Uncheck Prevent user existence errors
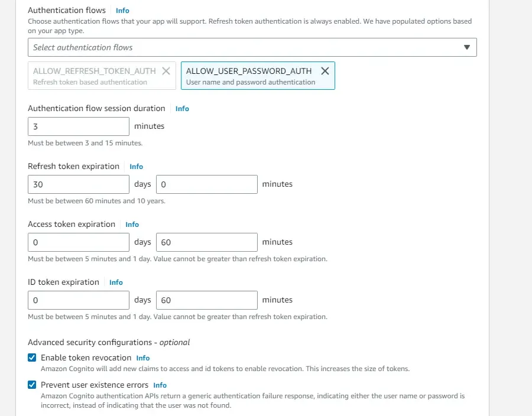 32,385
